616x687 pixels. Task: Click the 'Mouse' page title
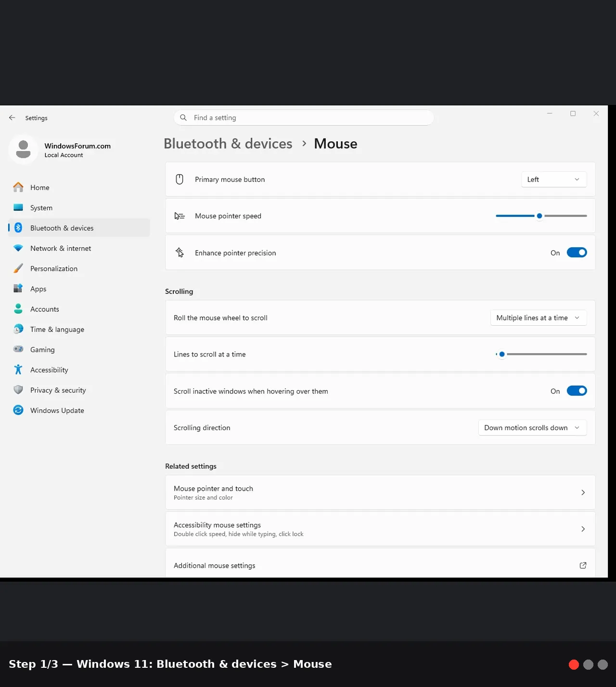click(335, 143)
